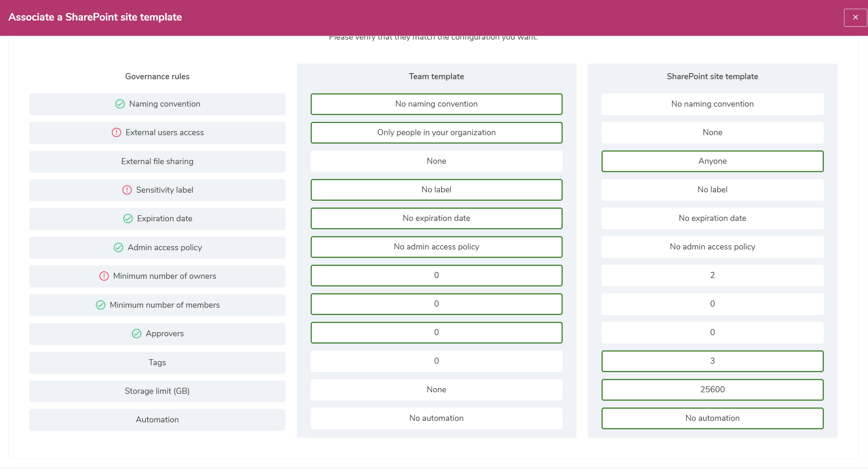Select Team template's No label option
The image size is (868, 470).
point(436,190)
